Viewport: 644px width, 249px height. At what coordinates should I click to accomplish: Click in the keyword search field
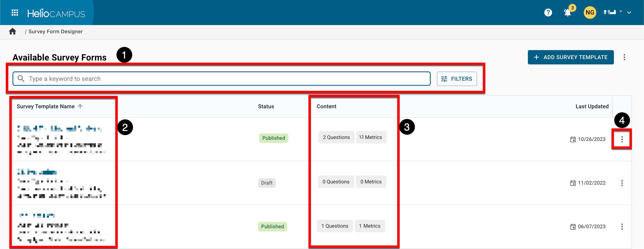(225, 79)
